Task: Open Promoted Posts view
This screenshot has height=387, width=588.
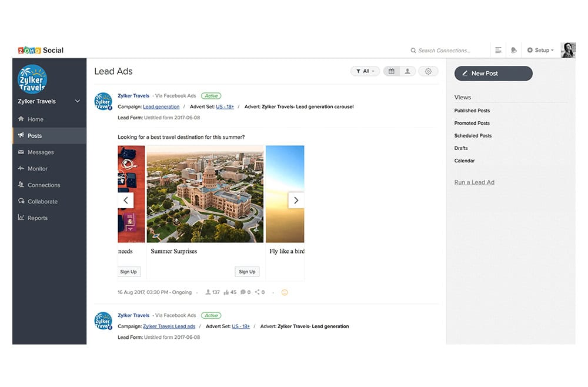Action: [472, 123]
